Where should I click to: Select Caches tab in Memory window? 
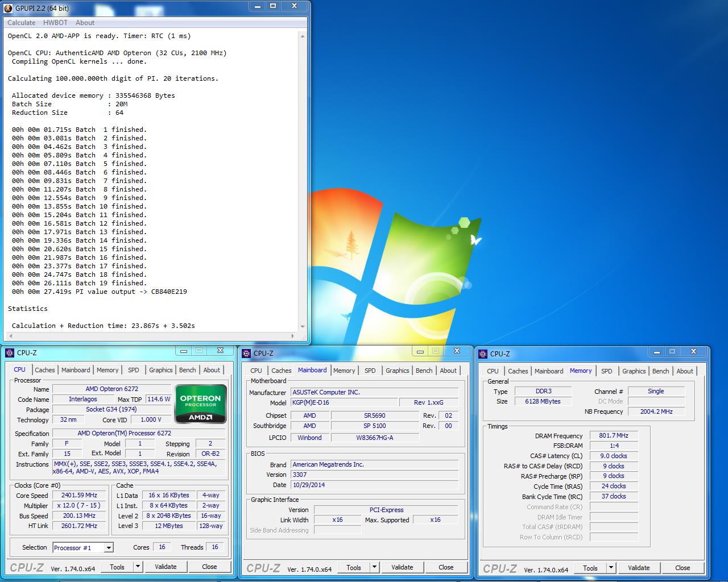point(518,371)
